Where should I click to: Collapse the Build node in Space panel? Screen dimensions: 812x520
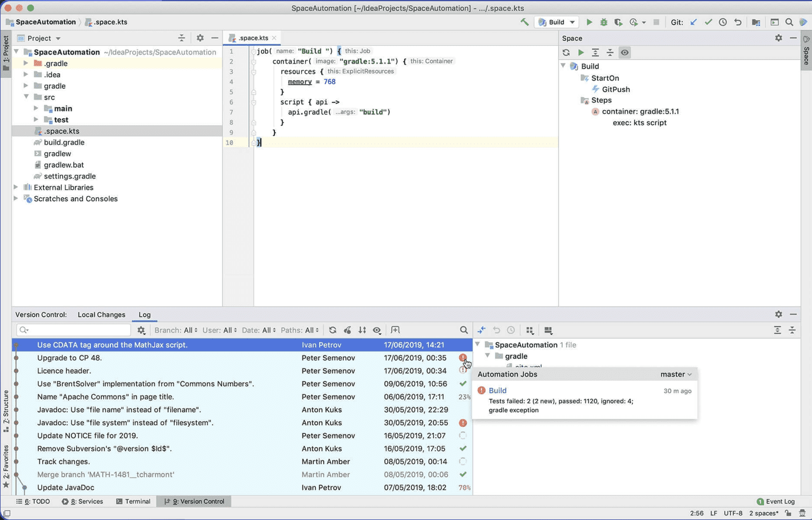[563, 66]
